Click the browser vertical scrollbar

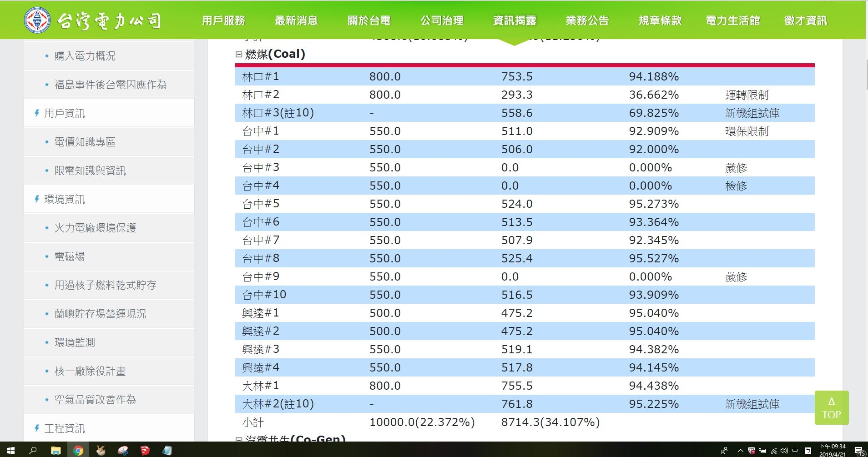(866, 74)
